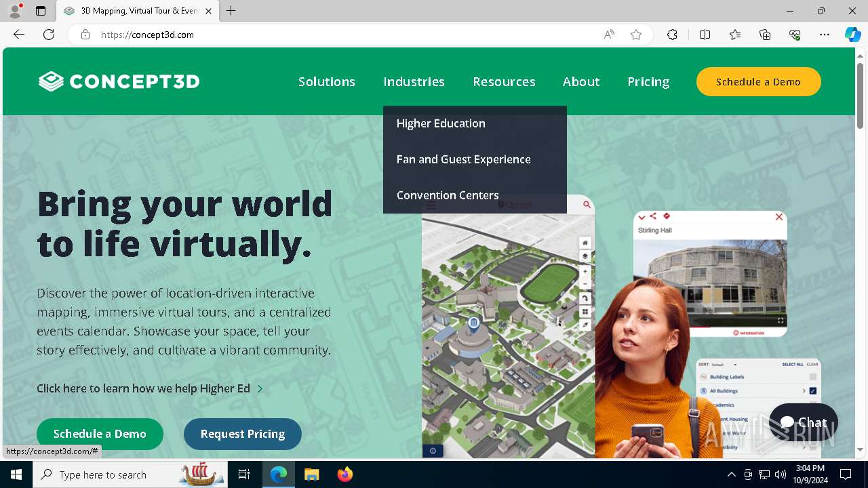This screenshot has height=488, width=868.
Task: Click the map home icon
Action: point(585,243)
